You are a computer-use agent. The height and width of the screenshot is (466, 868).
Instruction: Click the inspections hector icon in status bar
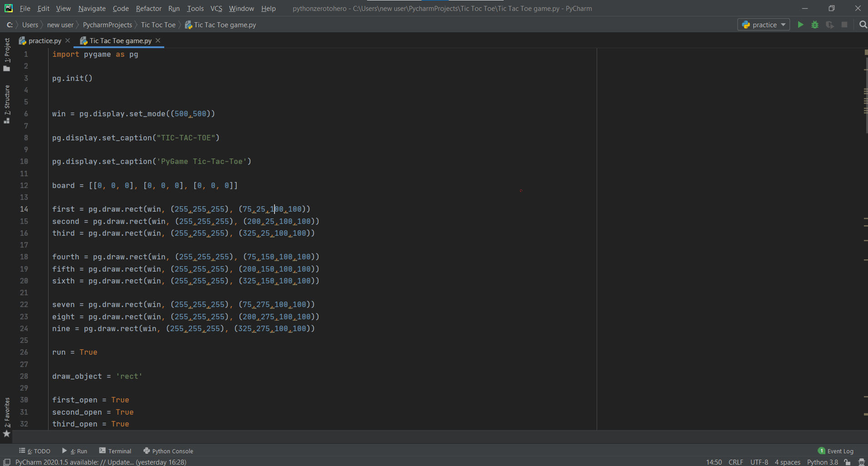(x=861, y=462)
